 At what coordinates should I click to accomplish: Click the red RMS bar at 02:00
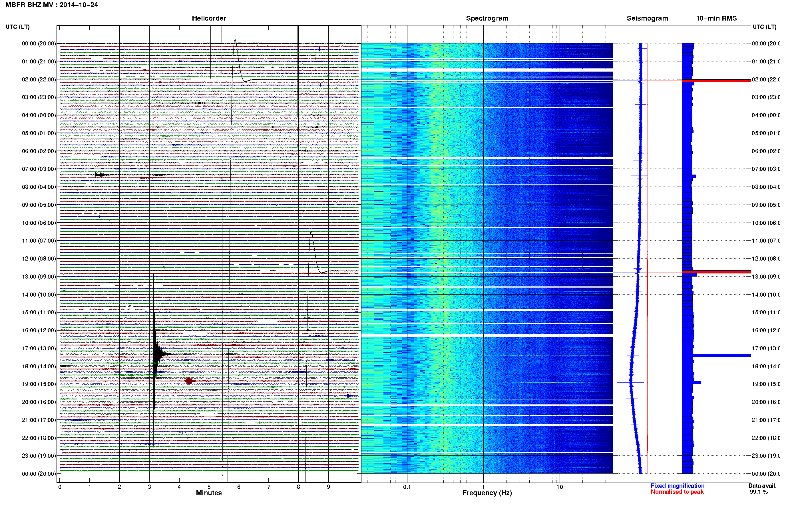tap(716, 81)
